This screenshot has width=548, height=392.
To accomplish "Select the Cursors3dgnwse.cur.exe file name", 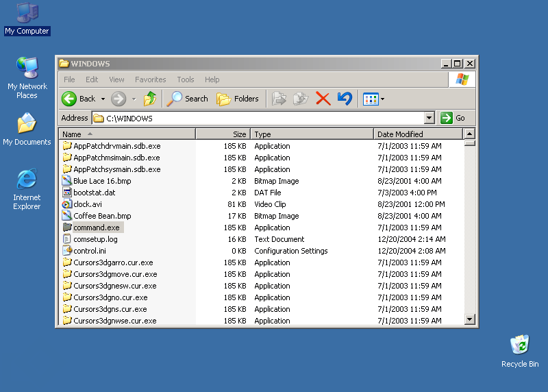I will [115, 321].
